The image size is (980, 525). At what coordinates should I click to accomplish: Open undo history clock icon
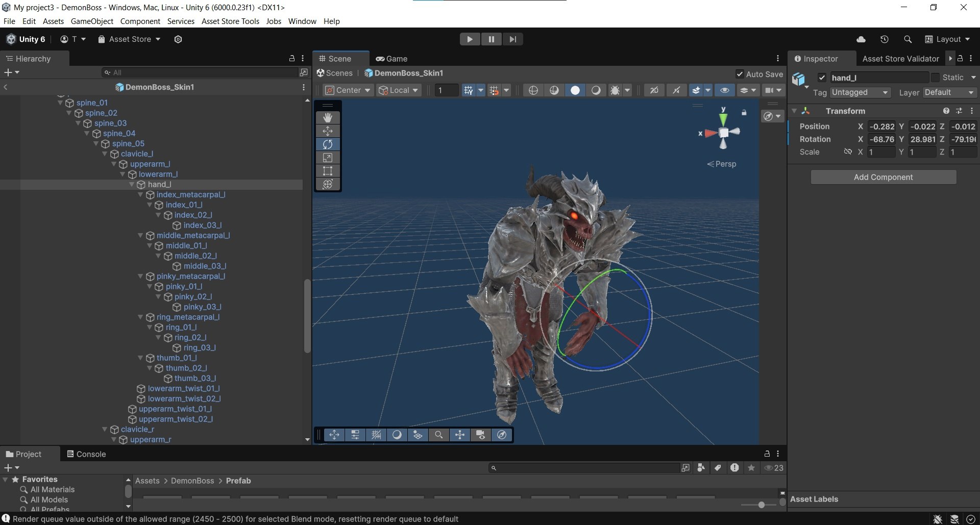(x=885, y=39)
